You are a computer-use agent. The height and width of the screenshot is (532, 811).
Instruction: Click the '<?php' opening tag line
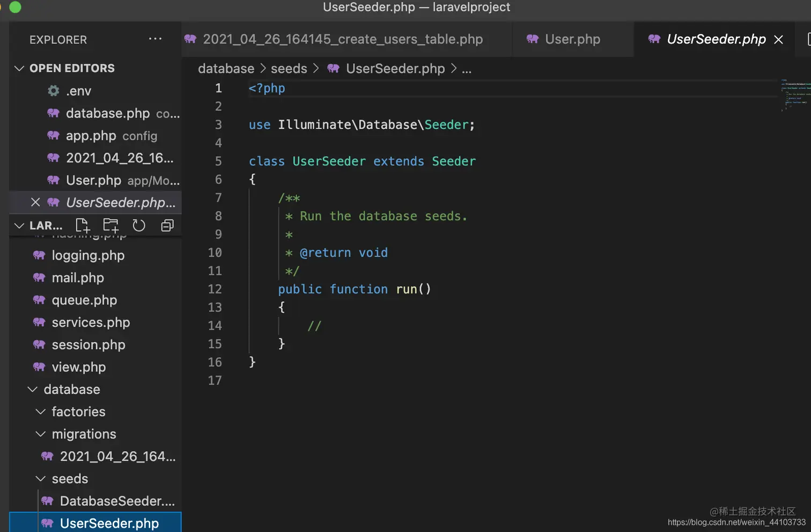coord(267,88)
